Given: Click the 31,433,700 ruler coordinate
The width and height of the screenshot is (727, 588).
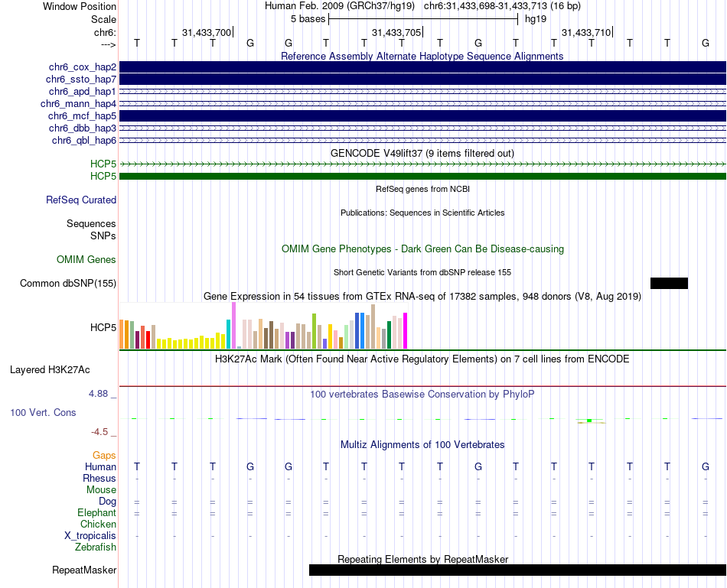Looking at the screenshot, I should (207, 32).
